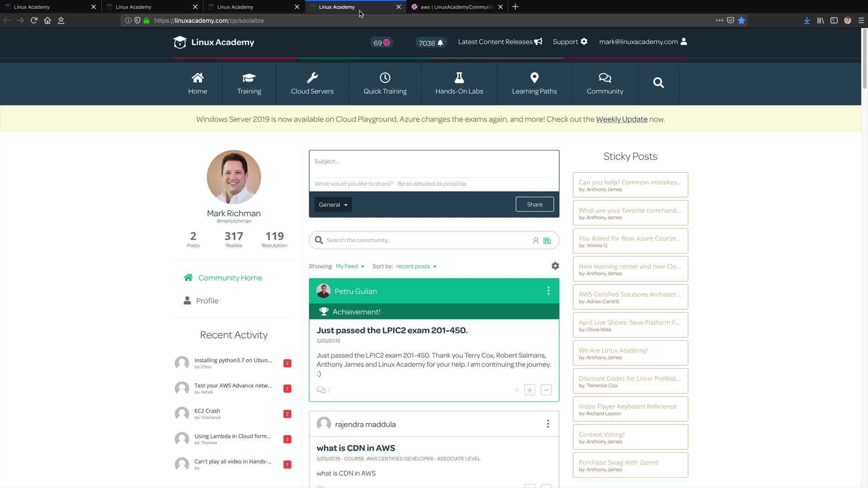Image resolution: width=868 pixels, height=488 pixels.
Task: Toggle user filter icon in community search
Action: click(535, 240)
